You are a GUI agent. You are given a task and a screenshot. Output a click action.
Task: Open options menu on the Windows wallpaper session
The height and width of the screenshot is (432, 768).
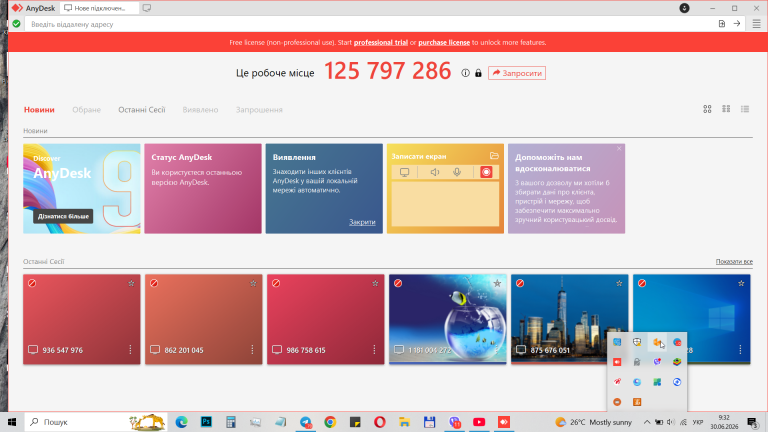[x=740, y=350]
